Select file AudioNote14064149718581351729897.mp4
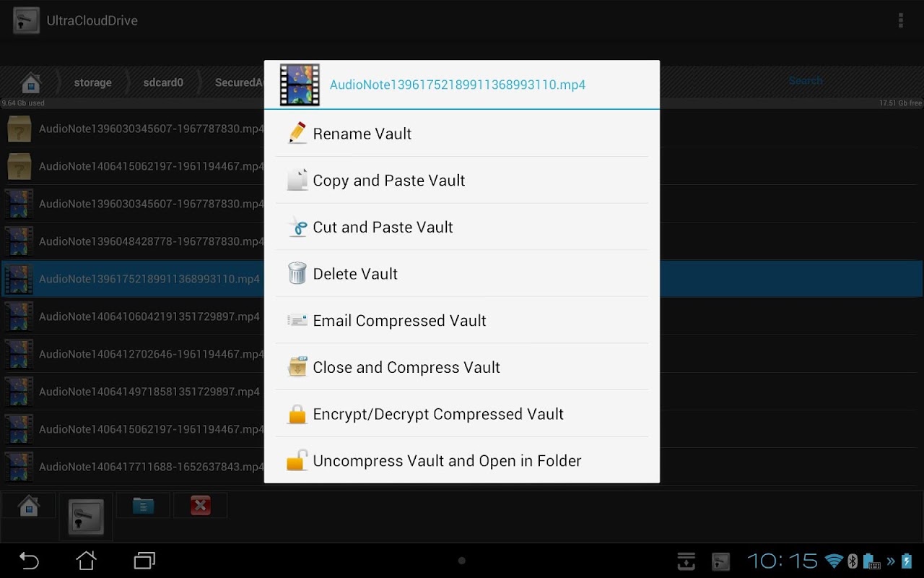 [133, 392]
